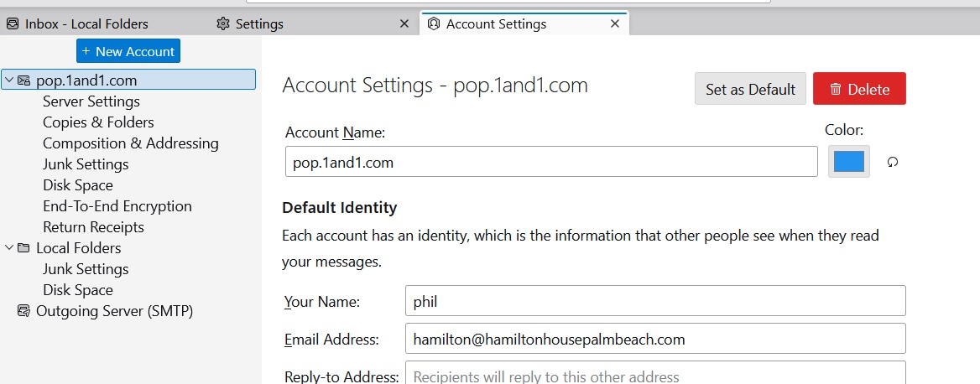Click the Reply-to Address field
Viewport: 980px width, 384px height.
pyautogui.click(x=654, y=376)
